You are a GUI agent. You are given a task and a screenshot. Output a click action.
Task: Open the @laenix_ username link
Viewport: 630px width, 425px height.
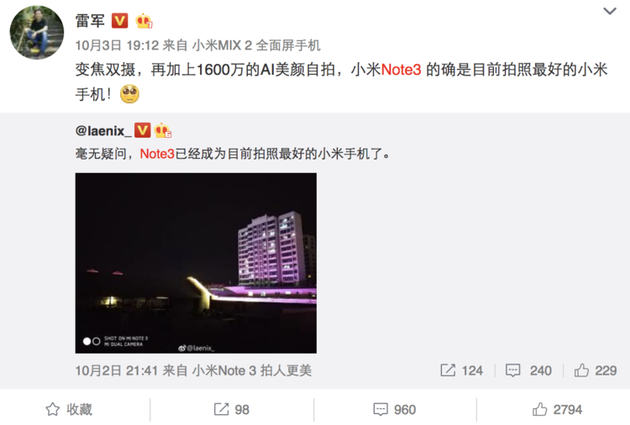pos(103,131)
